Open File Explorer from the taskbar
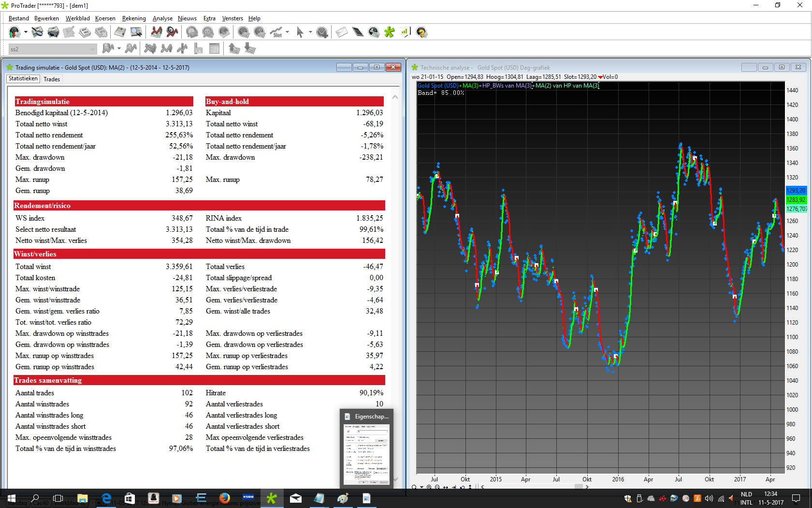Screen dimensions: 812x508 (x=82, y=498)
